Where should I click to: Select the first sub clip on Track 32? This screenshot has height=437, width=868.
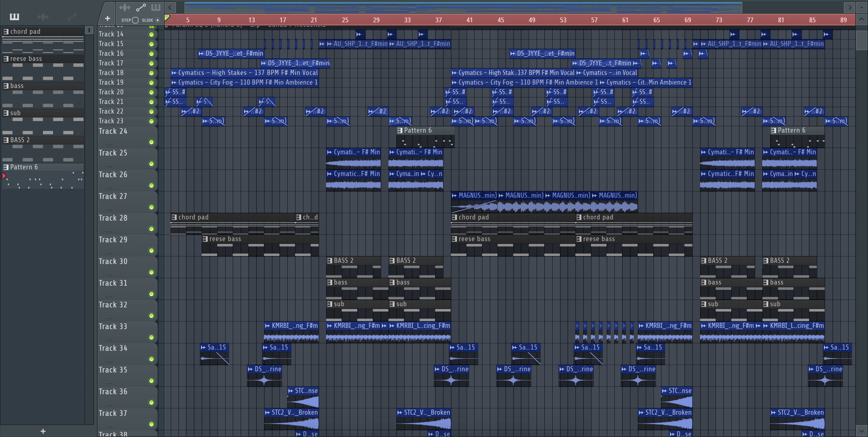[x=357, y=310]
